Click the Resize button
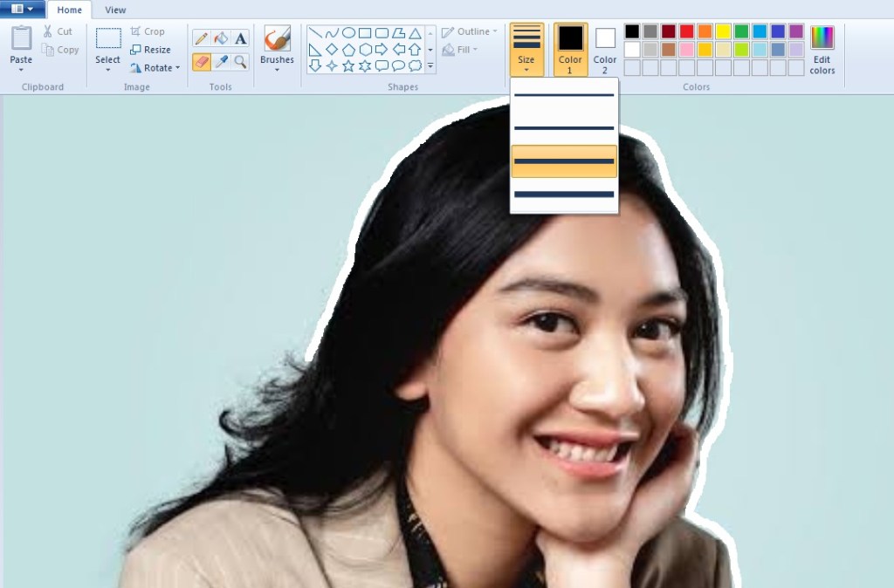Image resolution: width=894 pixels, height=588 pixels. 149,50
